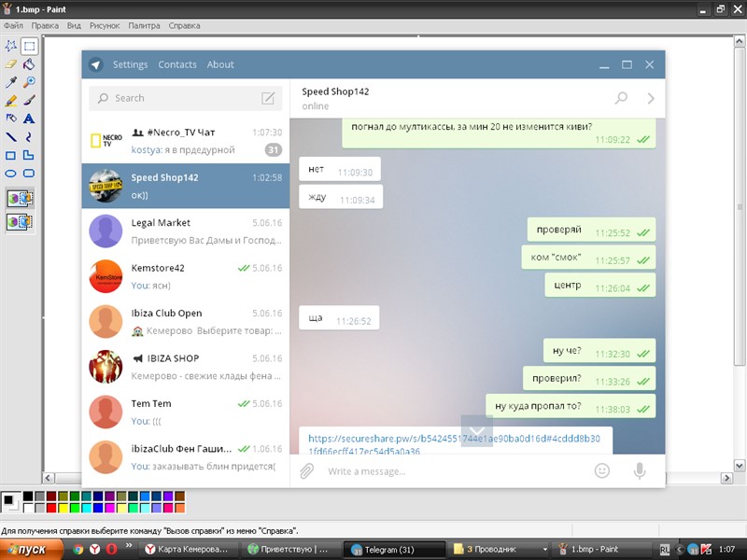The height and width of the screenshot is (560, 747).
Task: Open the emoji picker smiley
Action: [602, 471]
